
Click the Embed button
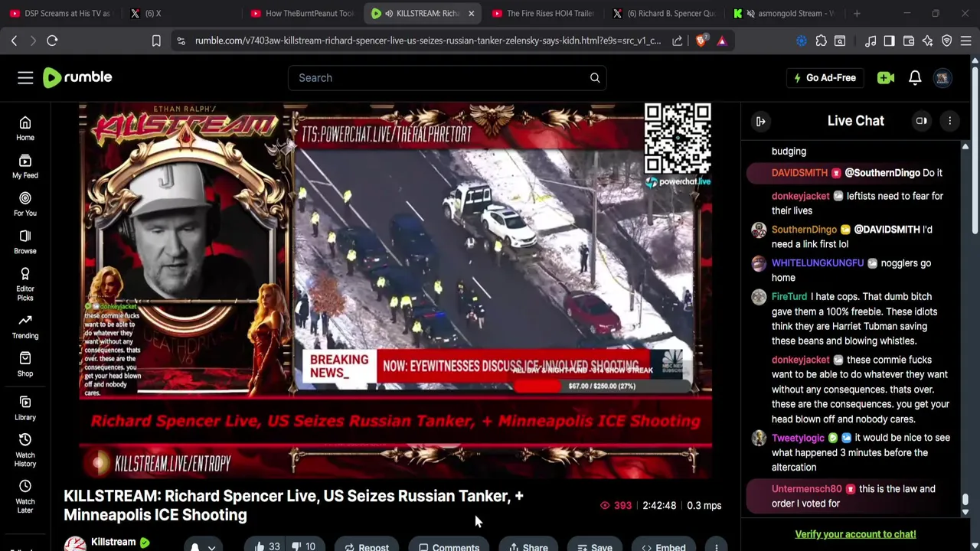pyautogui.click(x=663, y=547)
